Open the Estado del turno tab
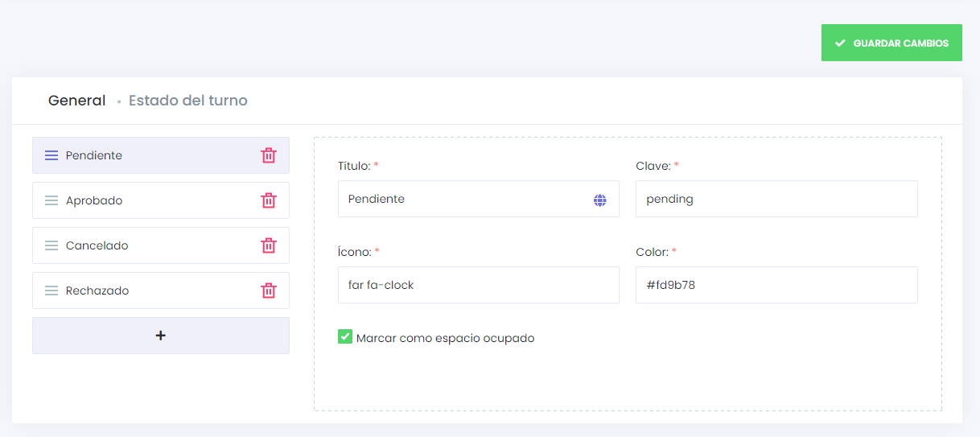The height and width of the screenshot is (437, 980). pos(188,101)
